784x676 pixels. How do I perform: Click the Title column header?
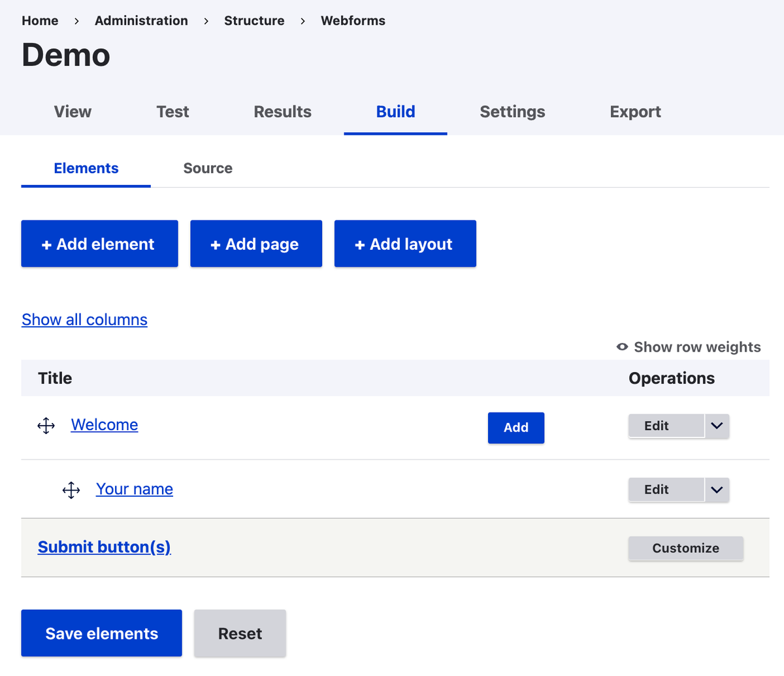(55, 378)
